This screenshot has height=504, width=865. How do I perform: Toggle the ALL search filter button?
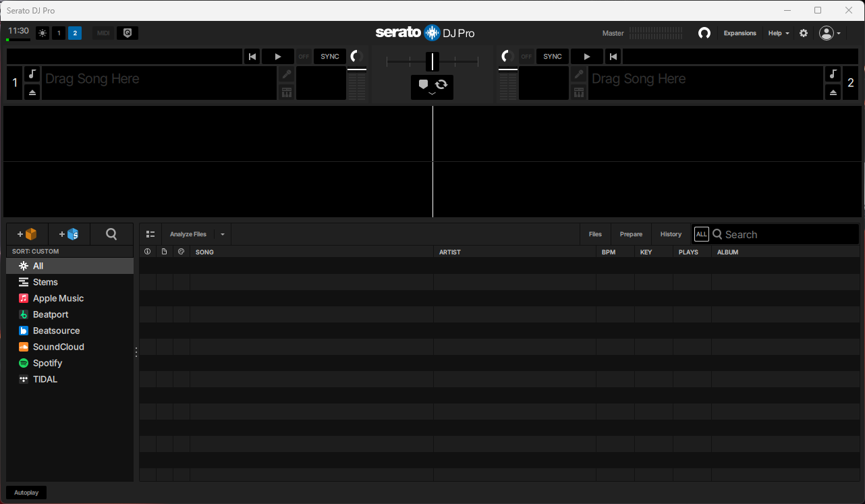pyautogui.click(x=702, y=234)
